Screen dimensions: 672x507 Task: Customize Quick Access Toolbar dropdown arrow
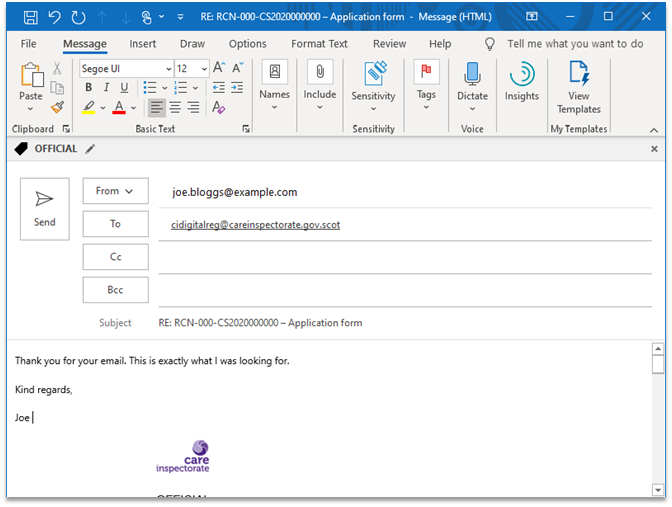(180, 17)
